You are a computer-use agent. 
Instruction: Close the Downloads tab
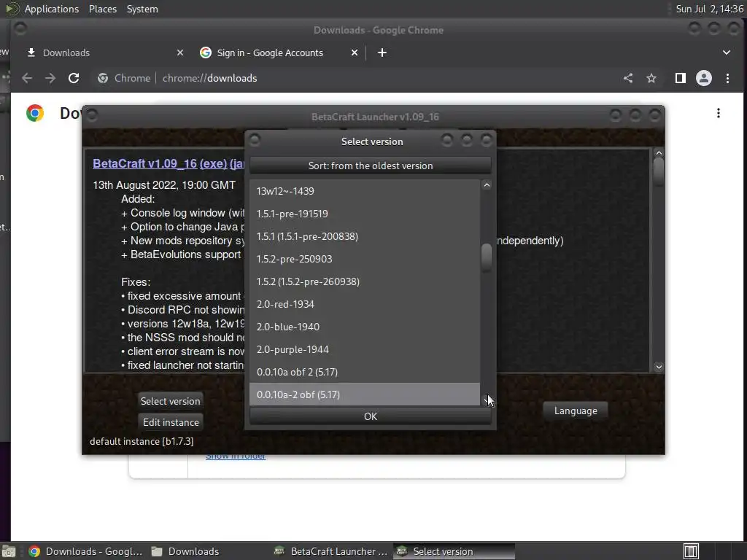tap(180, 52)
